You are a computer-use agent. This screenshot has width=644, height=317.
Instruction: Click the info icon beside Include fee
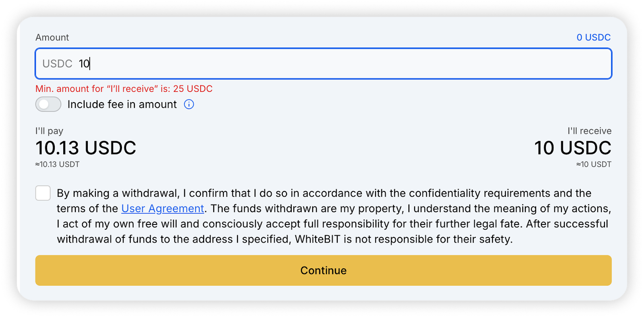pyautogui.click(x=189, y=104)
